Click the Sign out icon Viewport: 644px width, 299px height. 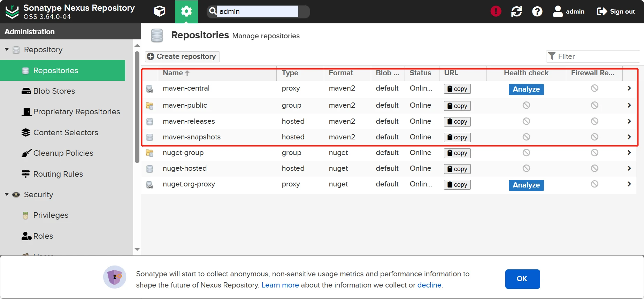coord(602,11)
